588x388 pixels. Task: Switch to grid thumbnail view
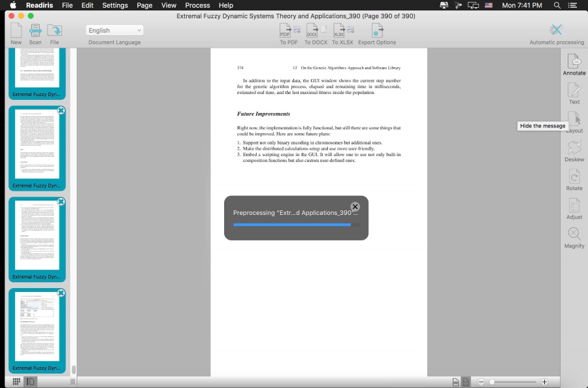coord(16,381)
